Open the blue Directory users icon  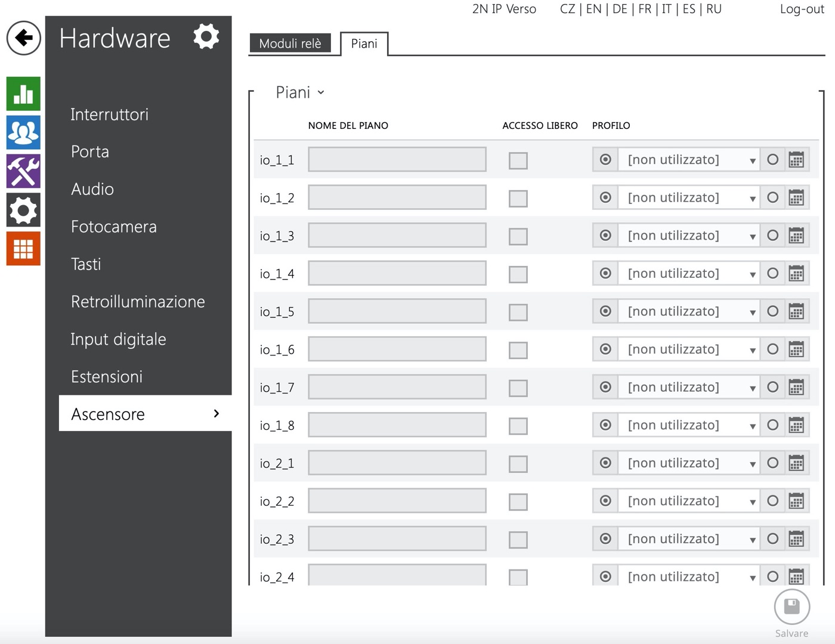point(23,132)
